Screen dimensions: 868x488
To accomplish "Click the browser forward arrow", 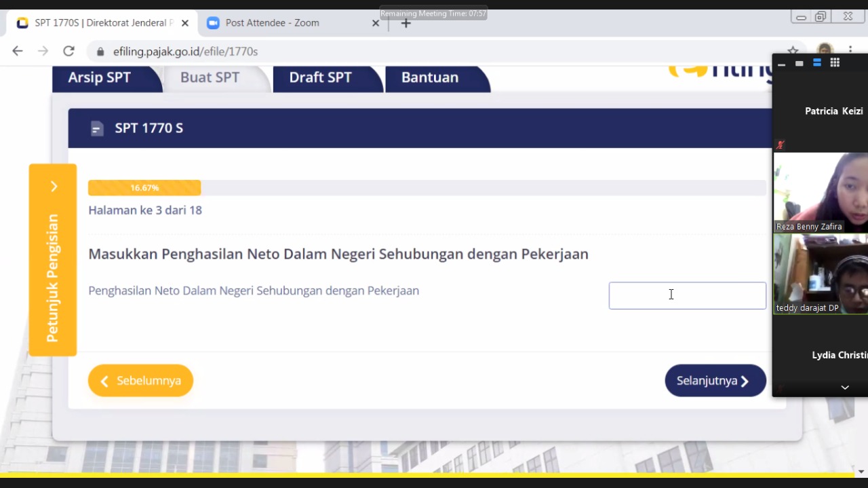I will (43, 51).
